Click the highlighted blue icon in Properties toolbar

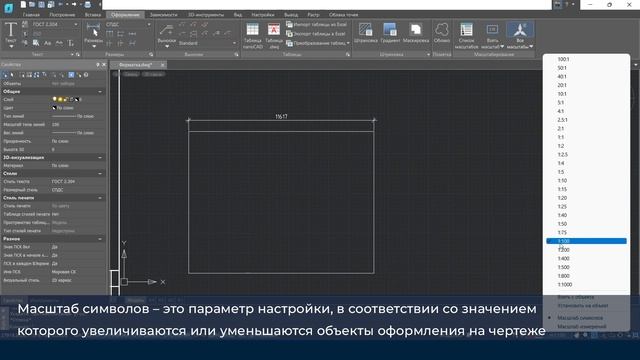pyautogui.click(x=71, y=75)
